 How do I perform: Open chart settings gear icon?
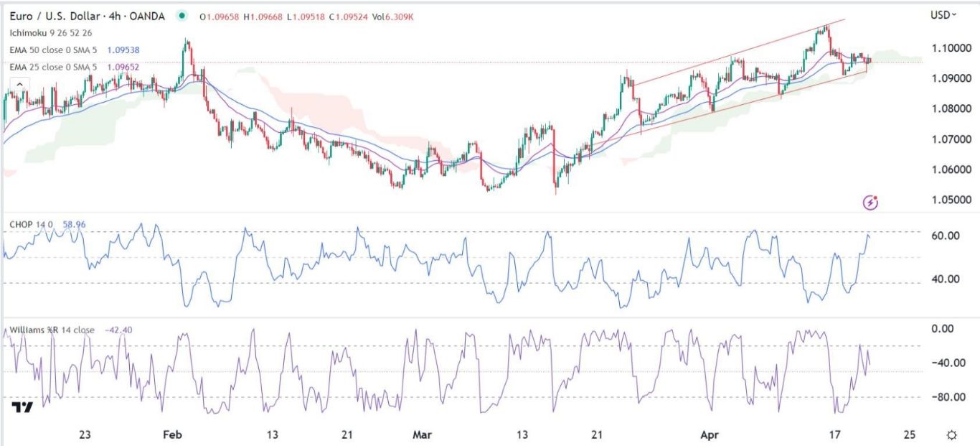[951, 435]
